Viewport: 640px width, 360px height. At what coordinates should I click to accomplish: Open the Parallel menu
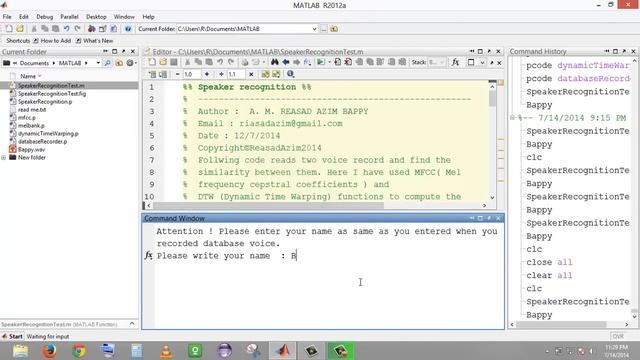[69, 17]
